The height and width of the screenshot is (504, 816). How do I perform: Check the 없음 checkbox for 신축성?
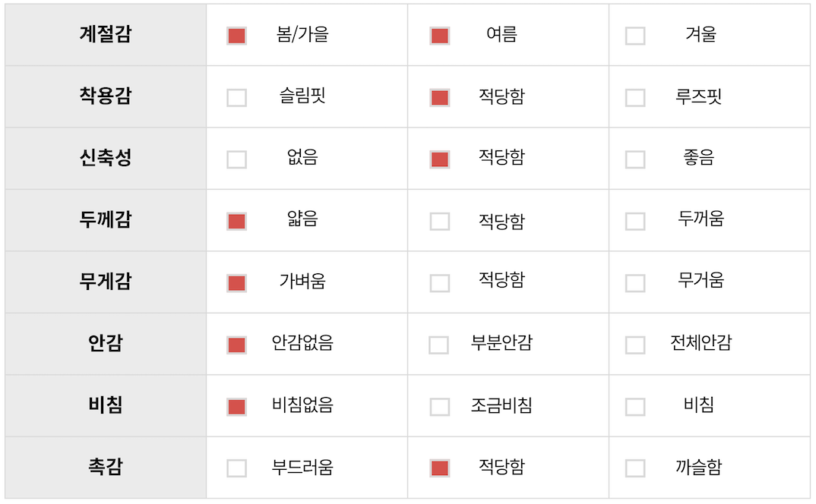point(236,159)
